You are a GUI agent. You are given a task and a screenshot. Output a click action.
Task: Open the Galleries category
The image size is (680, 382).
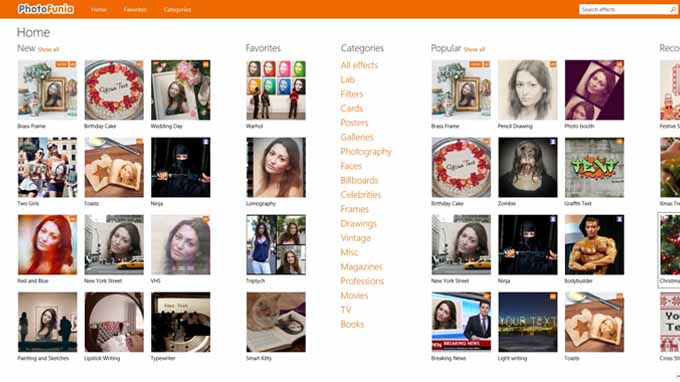click(356, 137)
